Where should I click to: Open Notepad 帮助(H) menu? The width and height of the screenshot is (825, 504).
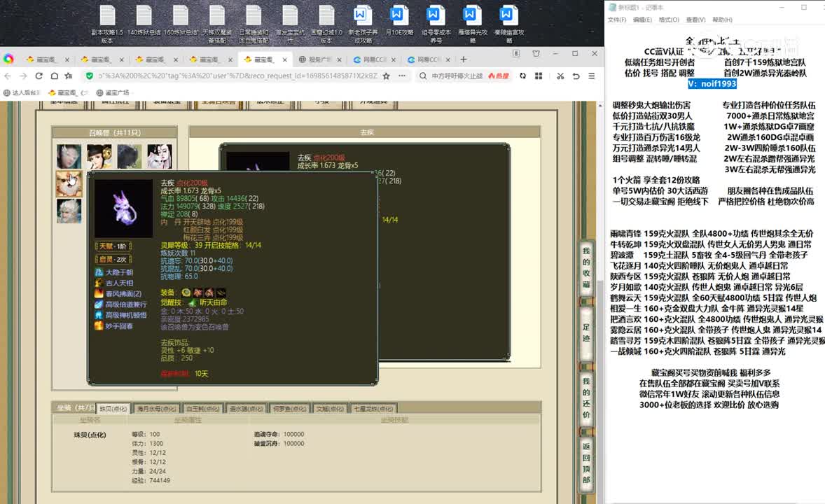pyautogui.click(x=722, y=20)
